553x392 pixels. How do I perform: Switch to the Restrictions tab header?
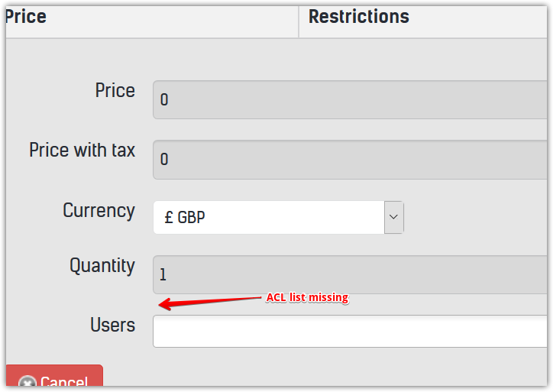tap(359, 17)
